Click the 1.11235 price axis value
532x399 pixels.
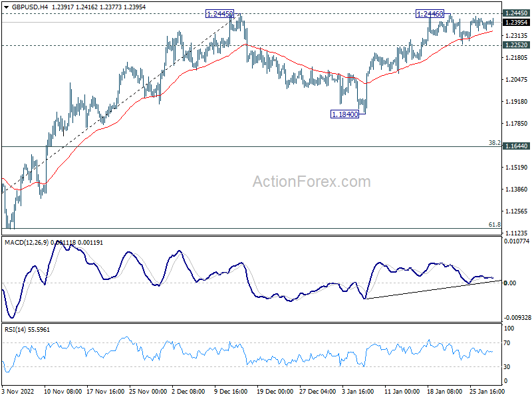click(x=517, y=233)
